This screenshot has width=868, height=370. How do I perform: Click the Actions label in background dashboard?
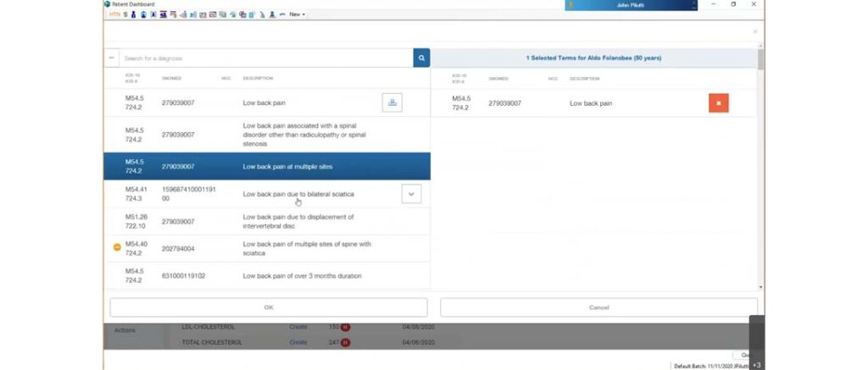125,330
